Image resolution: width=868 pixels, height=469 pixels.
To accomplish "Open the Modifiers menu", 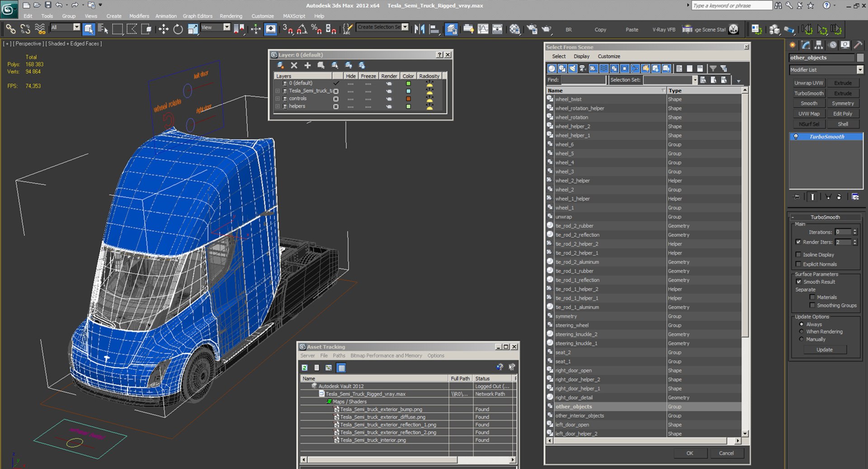I will pyautogui.click(x=139, y=16).
